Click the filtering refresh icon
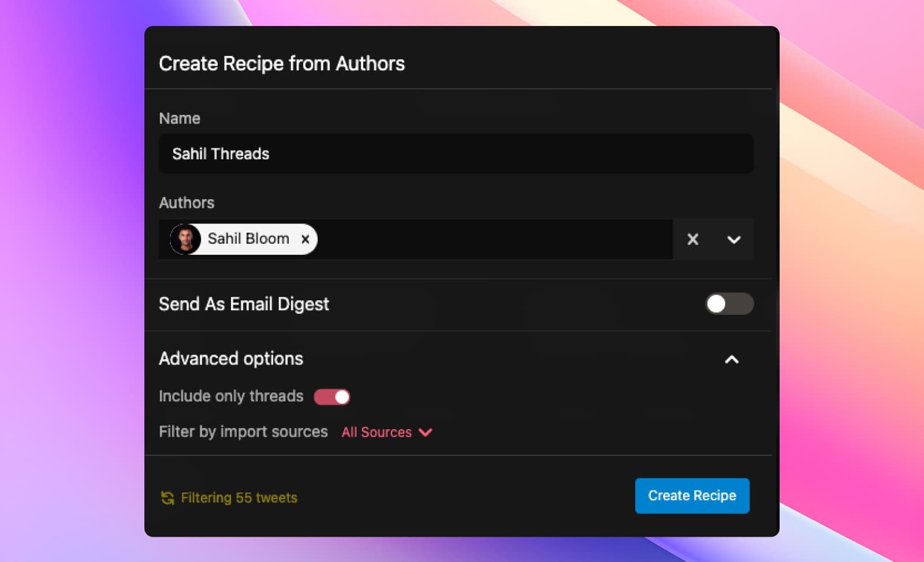 (167, 498)
